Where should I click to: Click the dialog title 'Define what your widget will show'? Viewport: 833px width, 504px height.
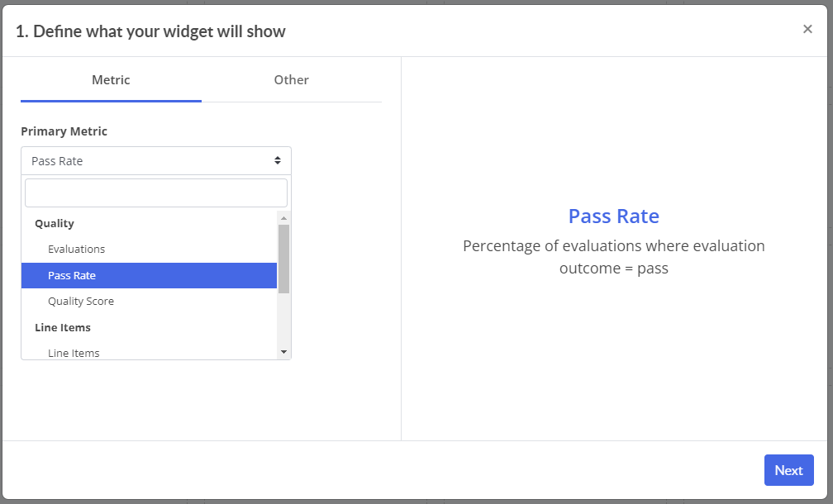coord(150,31)
